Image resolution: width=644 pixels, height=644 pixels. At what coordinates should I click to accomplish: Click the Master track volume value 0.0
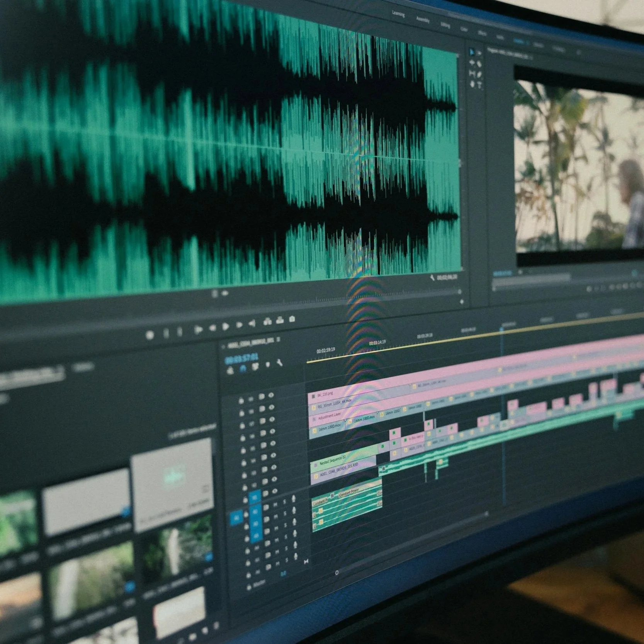(x=284, y=573)
